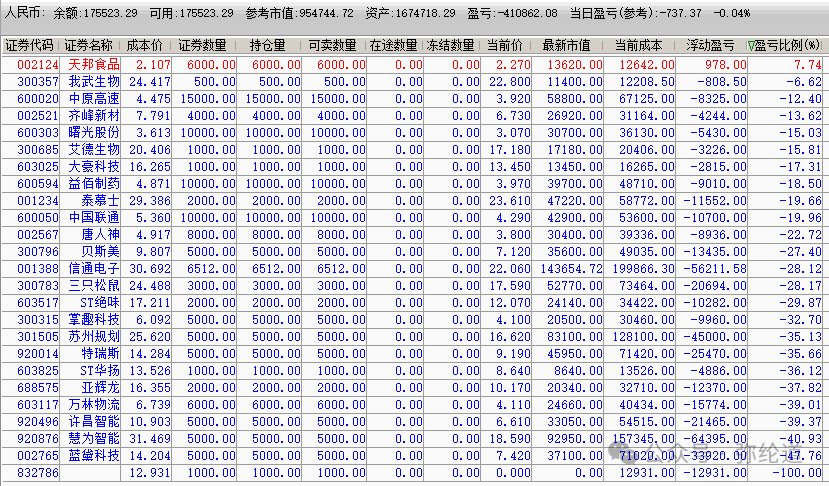Click market value cell 143654.72
The image size is (829, 486).
(571, 269)
